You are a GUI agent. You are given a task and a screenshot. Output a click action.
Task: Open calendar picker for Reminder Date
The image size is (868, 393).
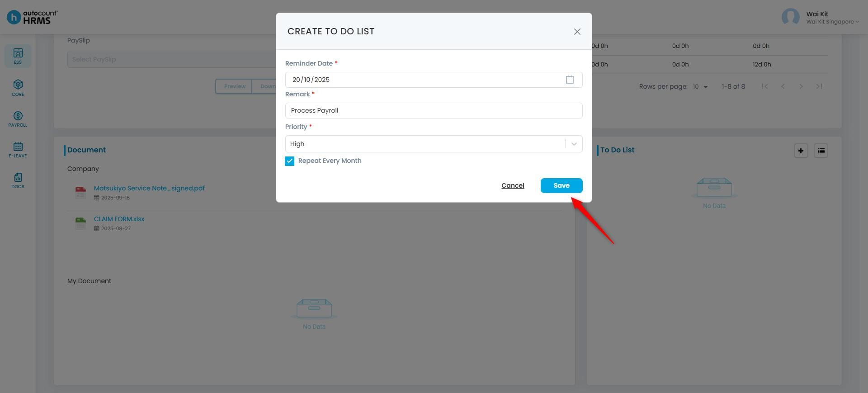click(570, 80)
